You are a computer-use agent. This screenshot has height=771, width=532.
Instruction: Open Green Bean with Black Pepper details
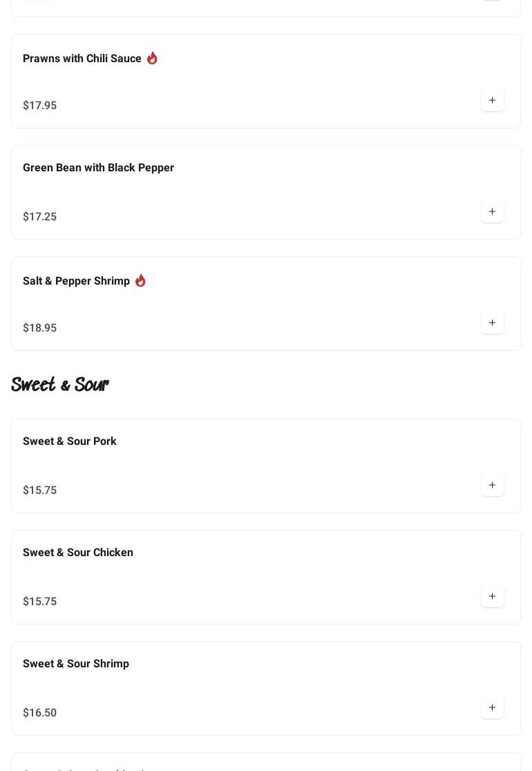[x=98, y=168]
